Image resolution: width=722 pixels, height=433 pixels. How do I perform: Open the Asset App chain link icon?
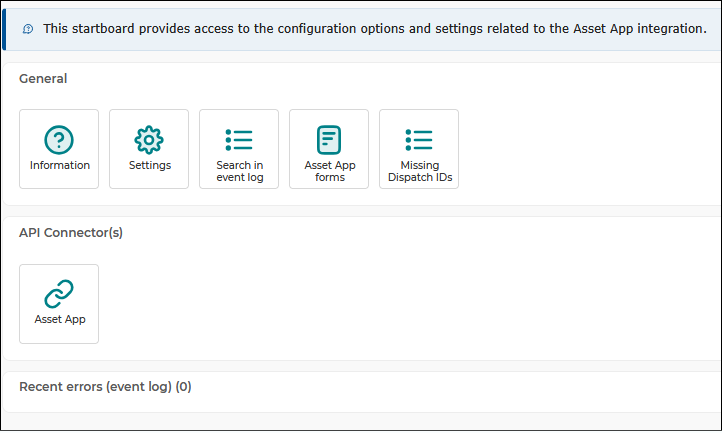(58, 293)
